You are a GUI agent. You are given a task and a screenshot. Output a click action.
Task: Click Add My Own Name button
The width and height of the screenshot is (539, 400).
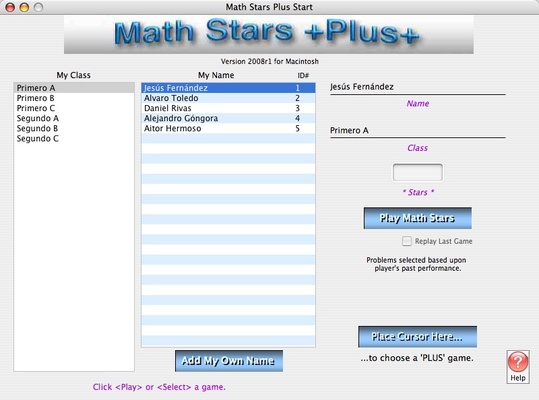click(229, 361)
